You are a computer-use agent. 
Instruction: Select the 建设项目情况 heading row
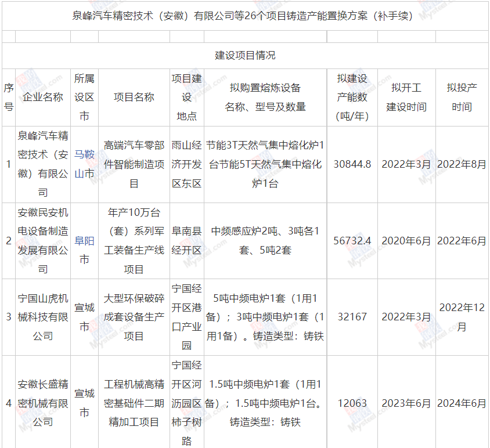point(246,55)
